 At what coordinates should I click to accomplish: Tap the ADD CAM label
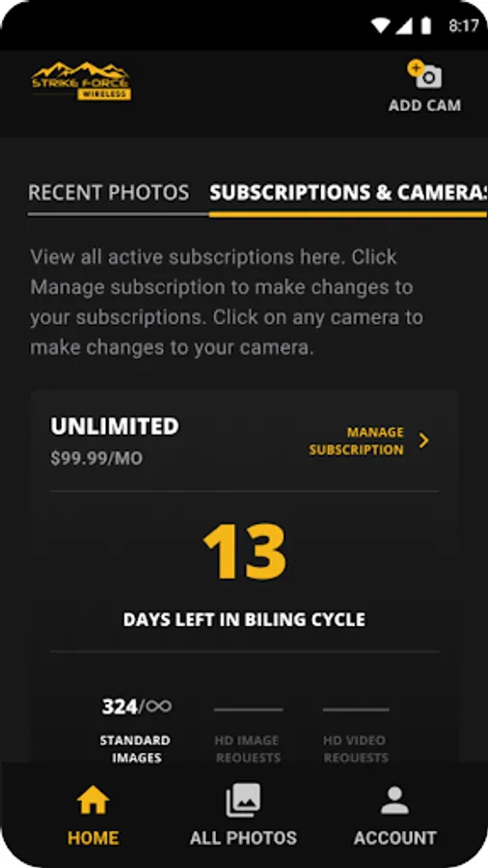(425, 105)
